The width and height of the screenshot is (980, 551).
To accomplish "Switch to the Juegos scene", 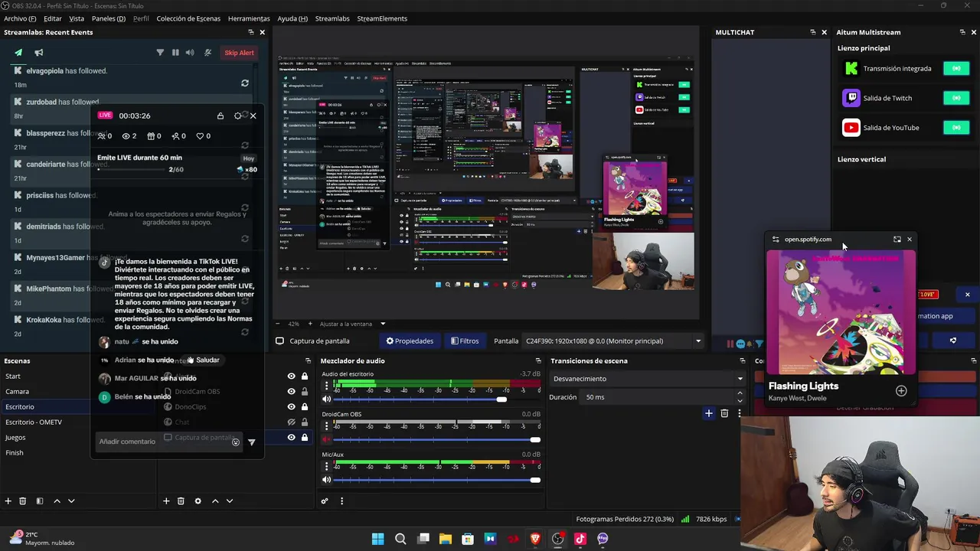I will tap(15, 438).
